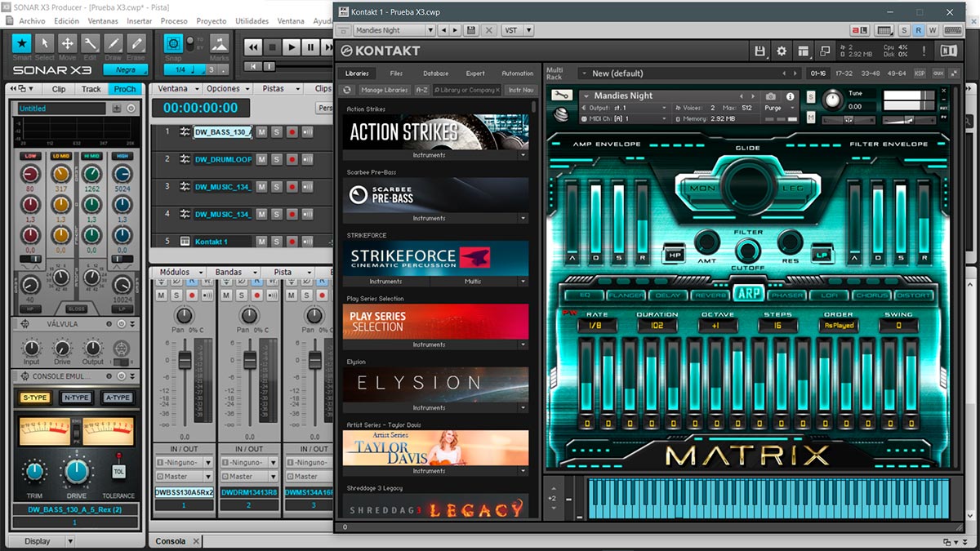Viewport: 980px width, 551px height.
Task: Open the Purge dropdown
Action: point(777,108)
